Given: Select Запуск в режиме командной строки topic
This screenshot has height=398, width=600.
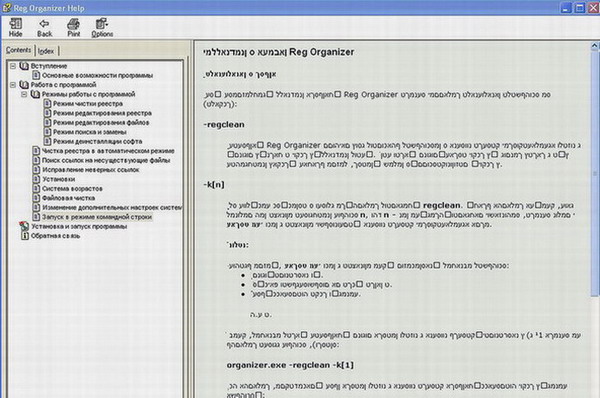Looking at the screenshot, I should pyautogui.click(x=97, y=217).
